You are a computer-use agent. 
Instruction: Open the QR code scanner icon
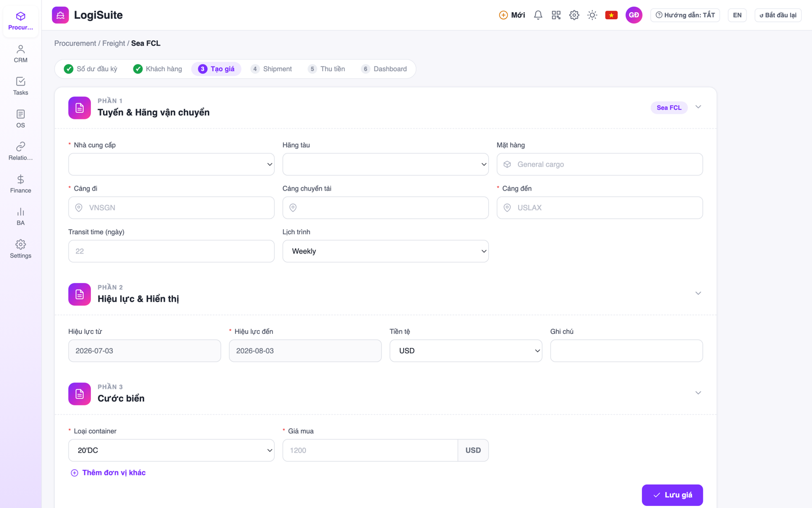tap(556, 15)
